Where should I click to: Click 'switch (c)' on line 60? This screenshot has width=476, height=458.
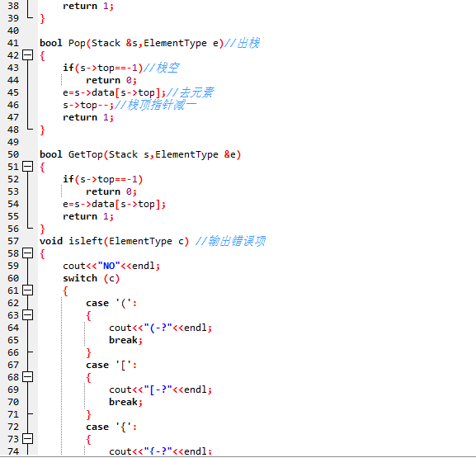click(x=91, y=278)
